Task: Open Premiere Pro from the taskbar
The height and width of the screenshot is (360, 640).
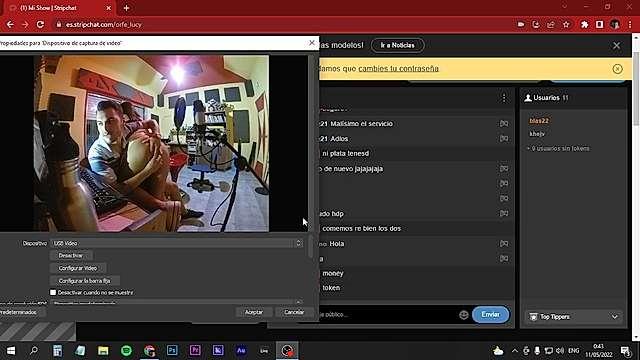Action: click(x=195, y=351)
